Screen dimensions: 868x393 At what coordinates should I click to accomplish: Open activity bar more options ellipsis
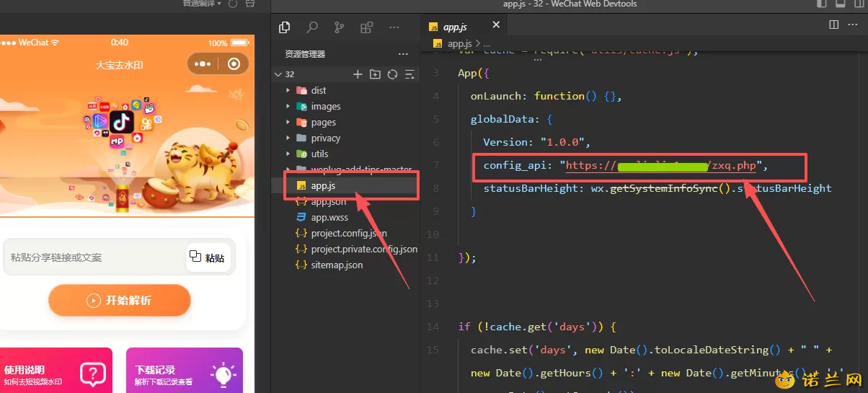point(394,27)
